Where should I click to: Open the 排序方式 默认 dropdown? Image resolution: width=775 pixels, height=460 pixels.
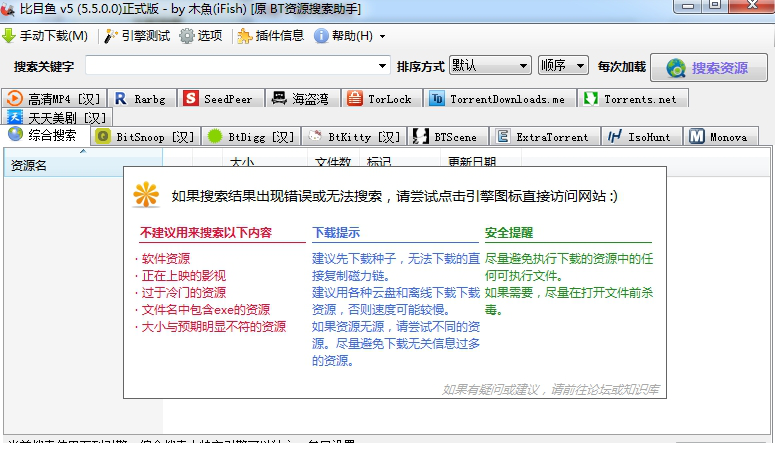tap(490, 65)
